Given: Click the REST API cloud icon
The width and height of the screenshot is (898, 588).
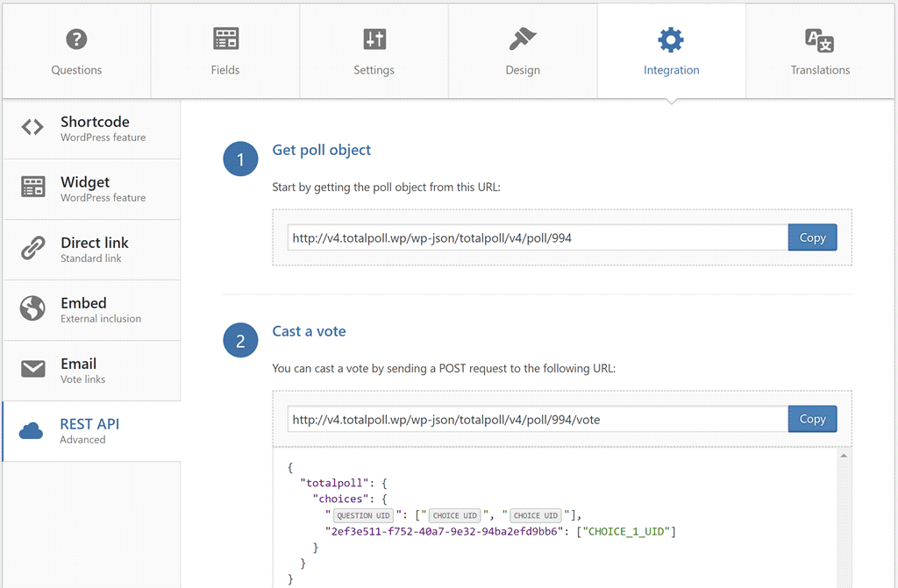Looking at the screenshot, I should 31,430.
